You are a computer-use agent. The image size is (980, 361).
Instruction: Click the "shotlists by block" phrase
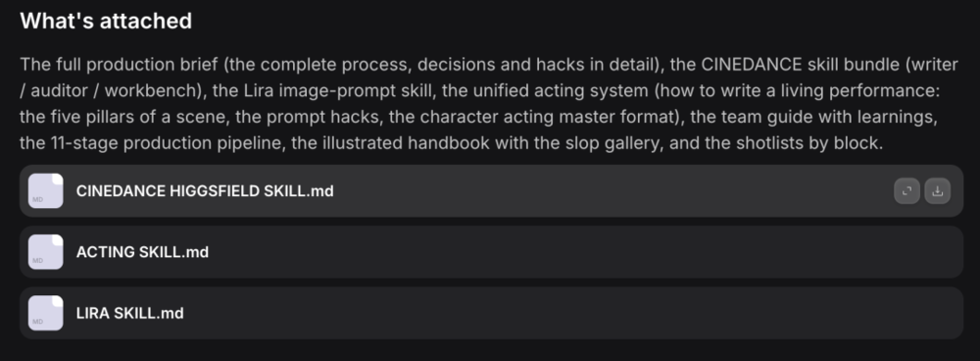[812, 143]
